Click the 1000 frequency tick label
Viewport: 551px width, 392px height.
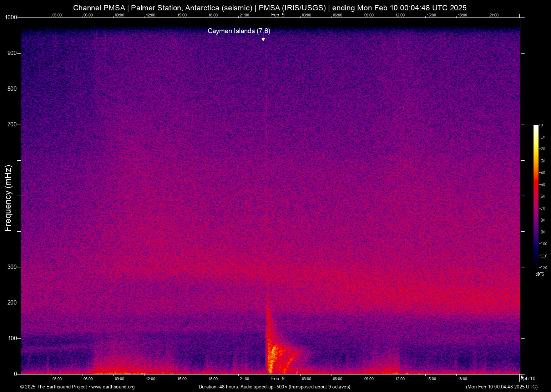coord(11,17)
